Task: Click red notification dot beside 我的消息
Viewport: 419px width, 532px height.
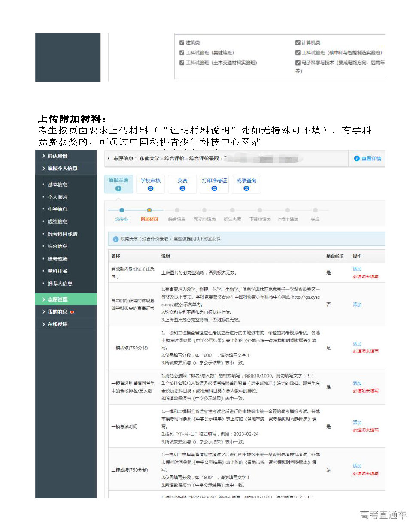Action: 72,312
